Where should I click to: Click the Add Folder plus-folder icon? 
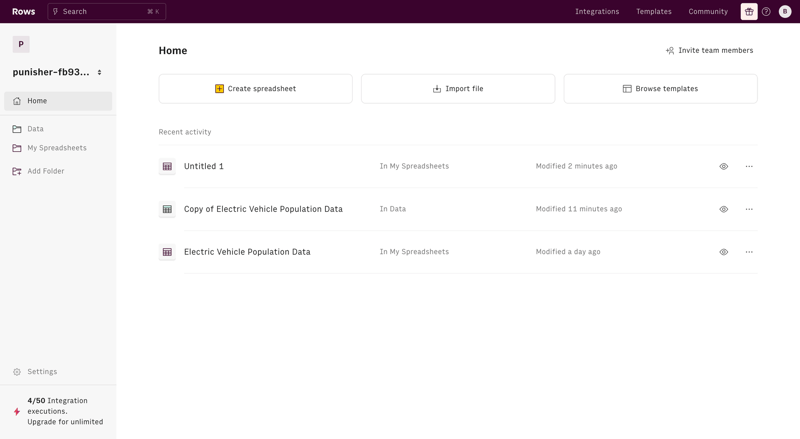(17, 171)
